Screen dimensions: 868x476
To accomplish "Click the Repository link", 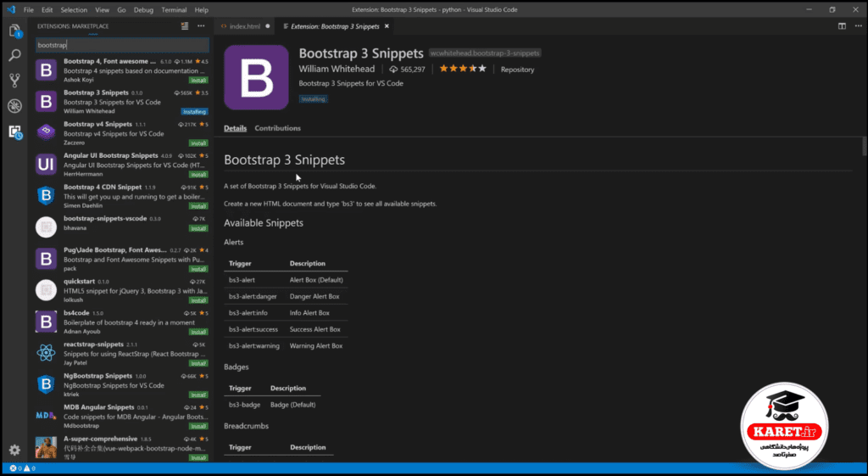I will pos(517,70).
